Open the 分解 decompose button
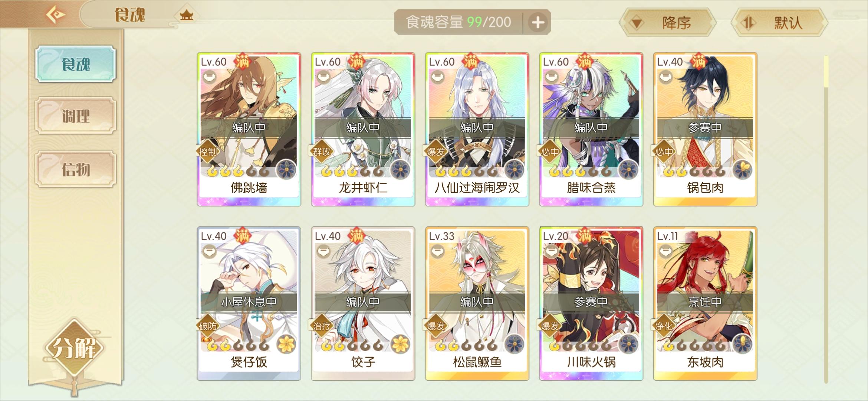Screen dimensions: 868x401 click(x=75, y=348)
